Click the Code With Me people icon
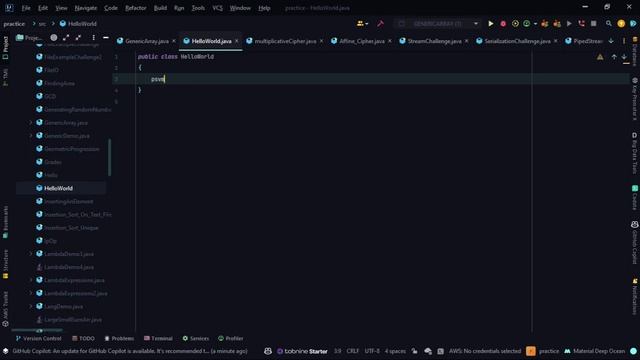The height and width of the screenshot is (360, 640). click(x=360, y=24)
